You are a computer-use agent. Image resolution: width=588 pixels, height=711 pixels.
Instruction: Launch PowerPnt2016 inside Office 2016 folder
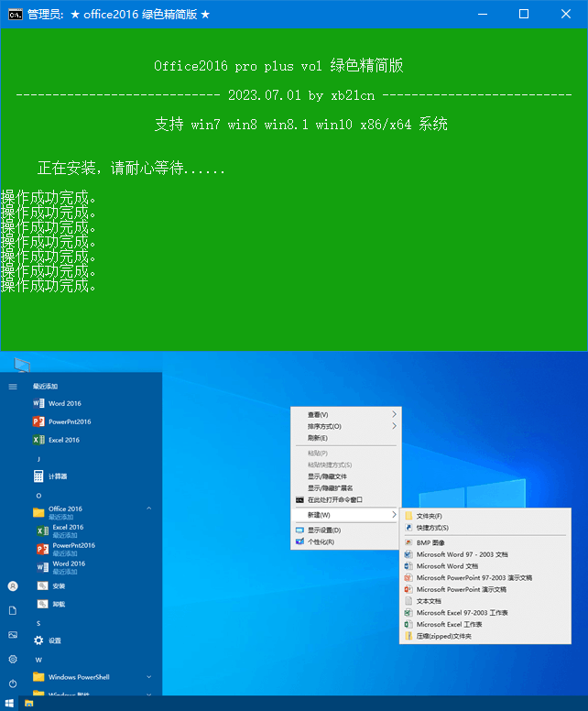tap(66, 549)
